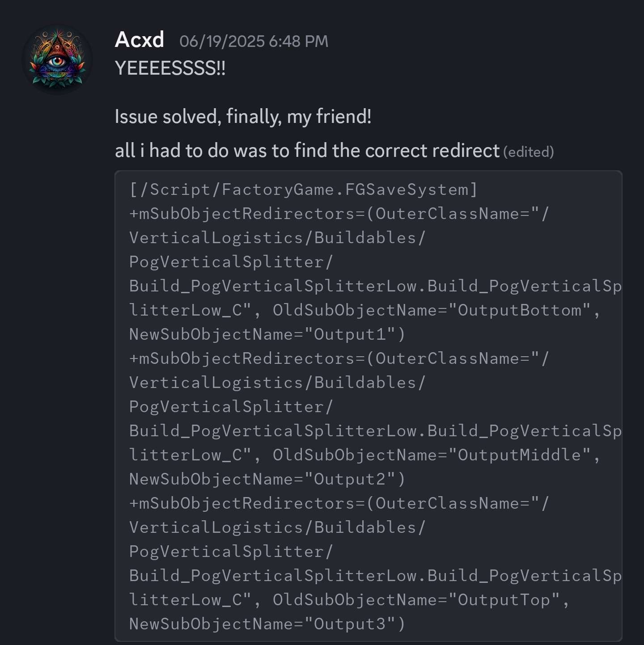The width and height of the screenshot is (644, 645).
Task: Open Acxd's profile avatar picture
Action: pos(57,59)
